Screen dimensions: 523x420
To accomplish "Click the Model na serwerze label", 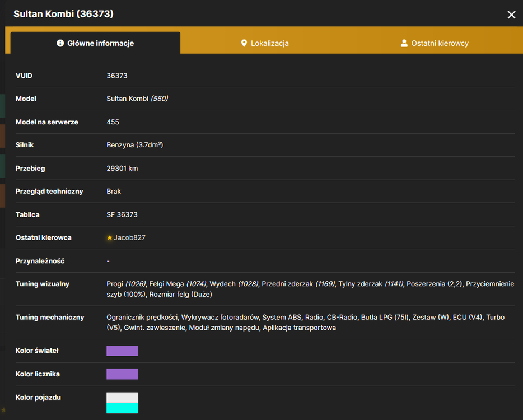I will tap(46, 122).
